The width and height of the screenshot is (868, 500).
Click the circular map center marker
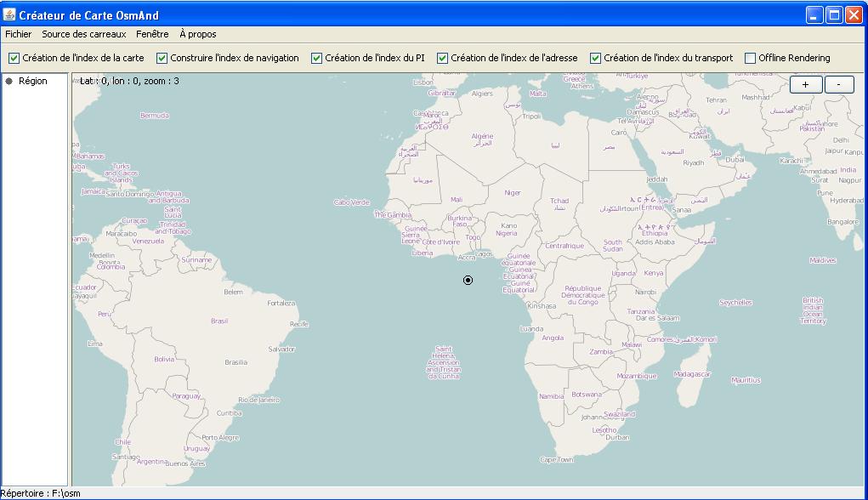pos(468,280)
